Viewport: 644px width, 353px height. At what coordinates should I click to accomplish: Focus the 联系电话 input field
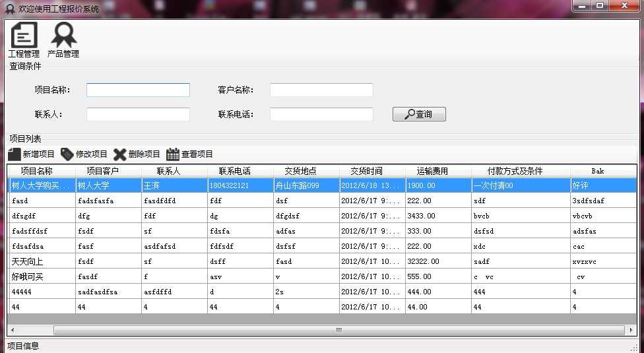pyautogui.click(x=321, y=115)
